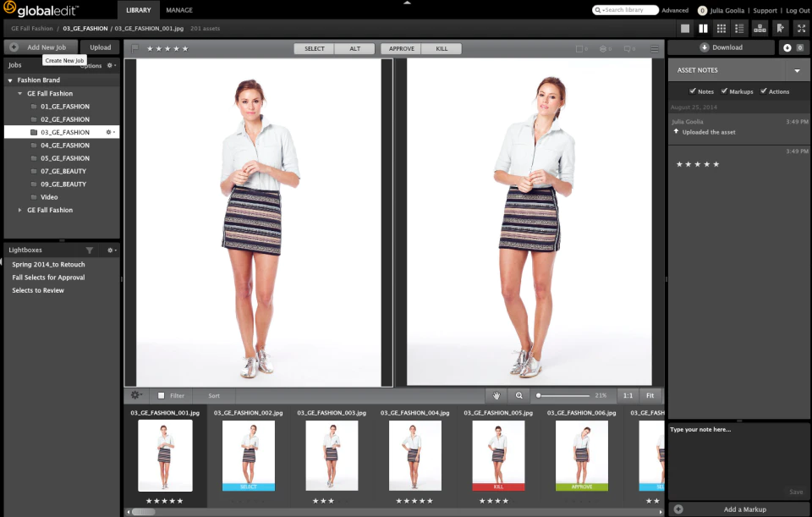This screenshot has height=517, width=812.
Task: Toggle the Markups checkbox
Action: (724, 91)
